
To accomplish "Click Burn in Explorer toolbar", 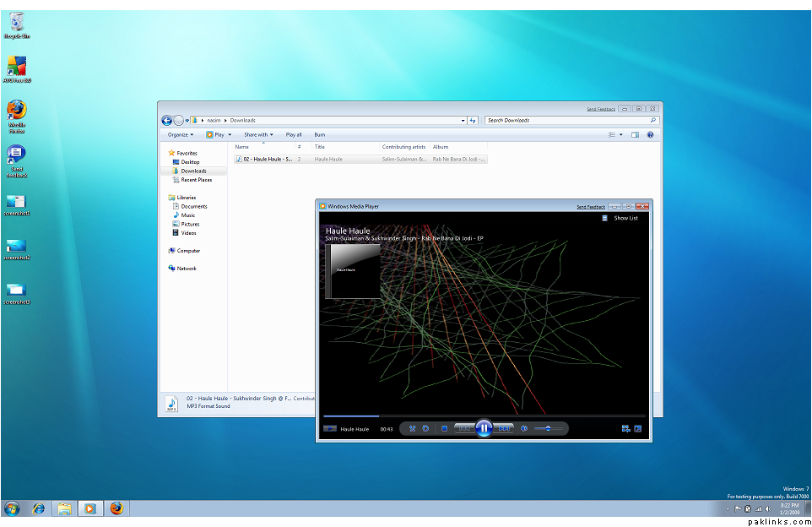I will pos(320,134).
